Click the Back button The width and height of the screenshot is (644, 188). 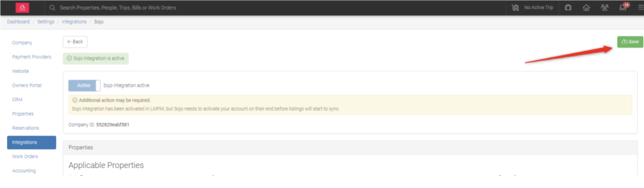coord(75,42)
